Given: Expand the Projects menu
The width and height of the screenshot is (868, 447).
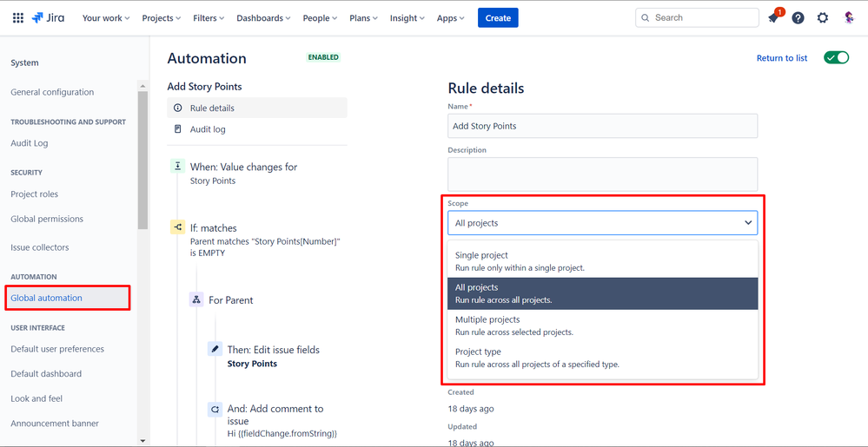Looking at the screenshot, I should click(x=161, y=17).
